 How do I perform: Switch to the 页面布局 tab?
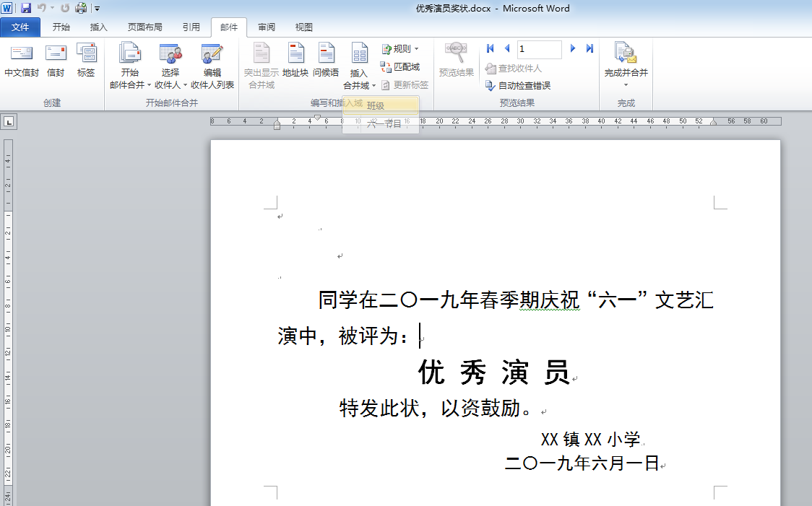pos(145,27)
